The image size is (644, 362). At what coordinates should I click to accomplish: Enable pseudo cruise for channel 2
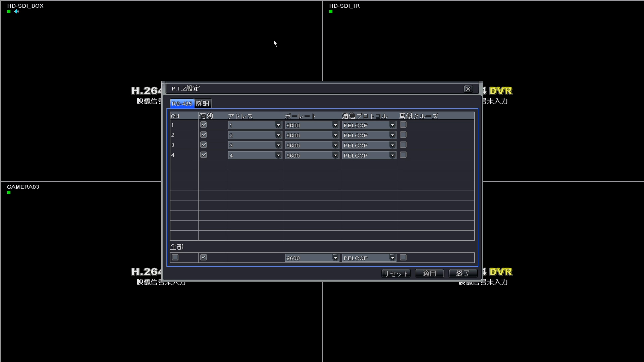(403, 134)
